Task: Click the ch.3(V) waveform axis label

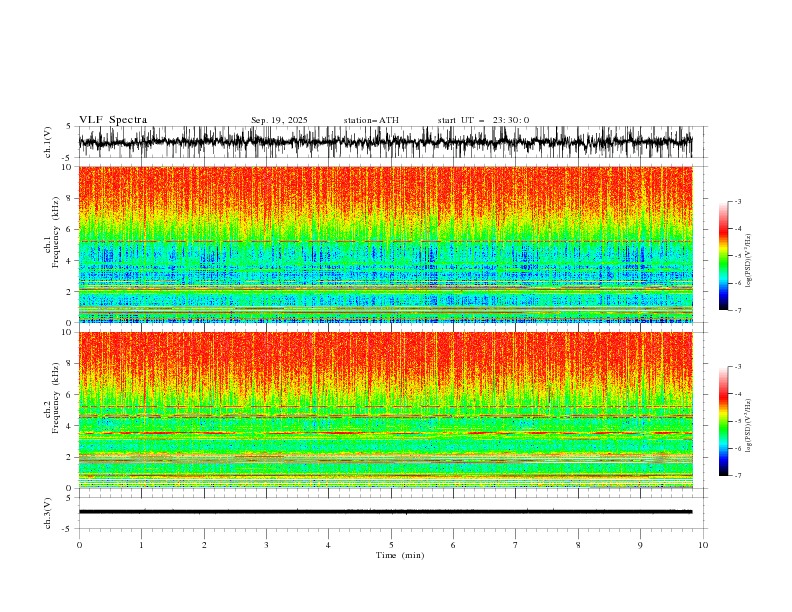Action: (x=48, y=513)
